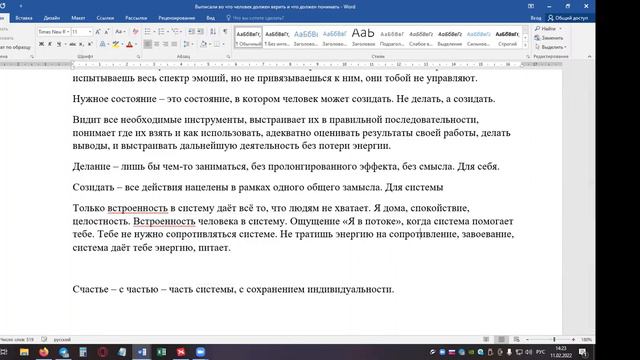Zoom in with plus button
640x360 pixels.
573,340
